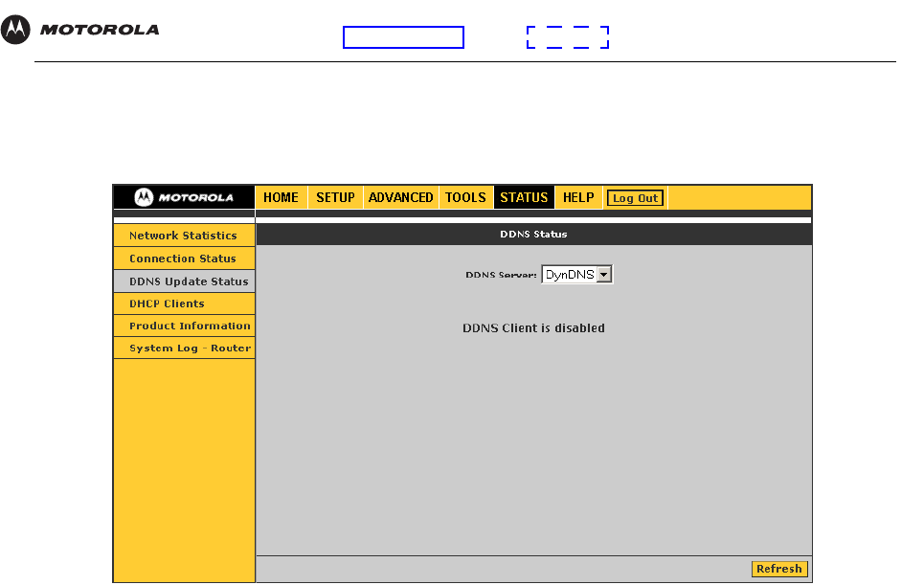This screenshot has width=924, height=585.
Task: Open the HOME tab
Action: tap(282, 197)
